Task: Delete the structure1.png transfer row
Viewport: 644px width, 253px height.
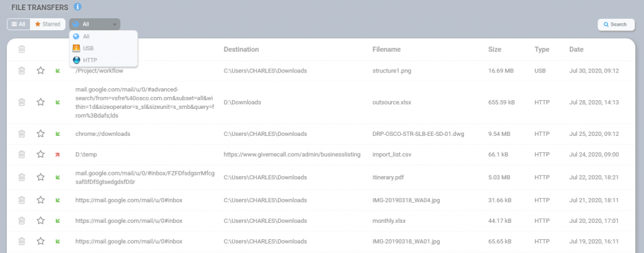Action: [22, 70]
